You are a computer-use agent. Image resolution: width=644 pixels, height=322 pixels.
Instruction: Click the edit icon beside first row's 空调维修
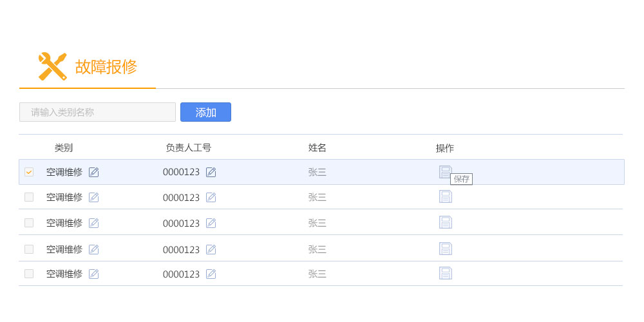tap(93, 173)
